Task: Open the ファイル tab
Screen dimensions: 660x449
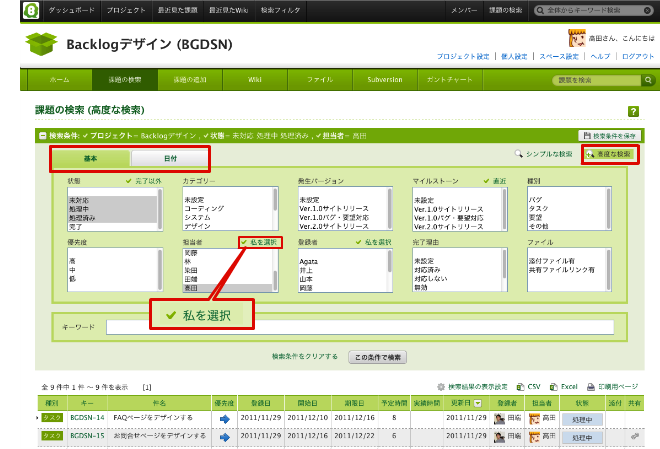Action: [x=320, y=80]
